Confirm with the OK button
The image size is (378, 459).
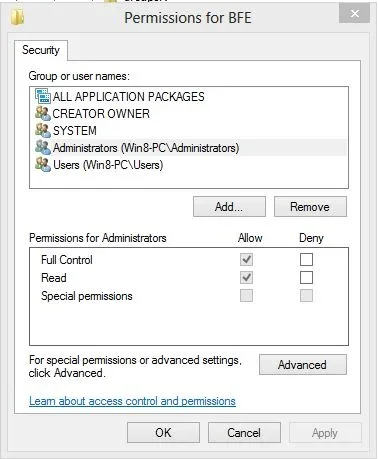tap(163, 433)
